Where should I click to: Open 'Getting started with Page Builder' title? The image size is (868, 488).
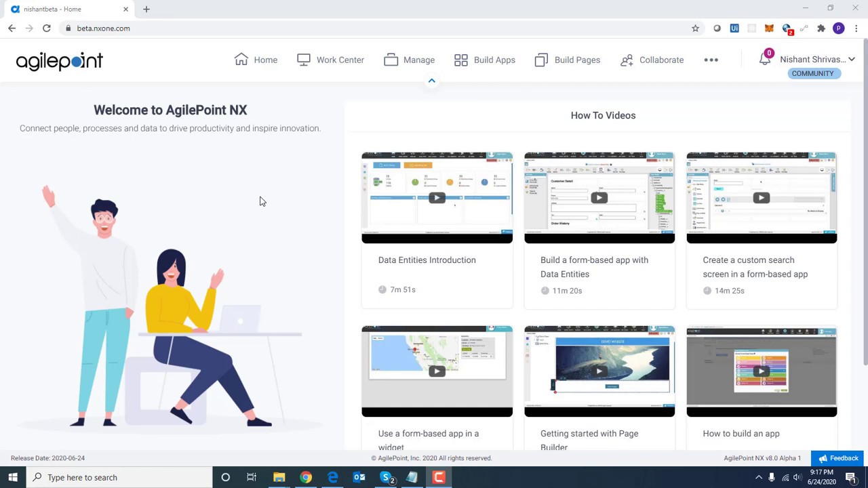point(589,440)
